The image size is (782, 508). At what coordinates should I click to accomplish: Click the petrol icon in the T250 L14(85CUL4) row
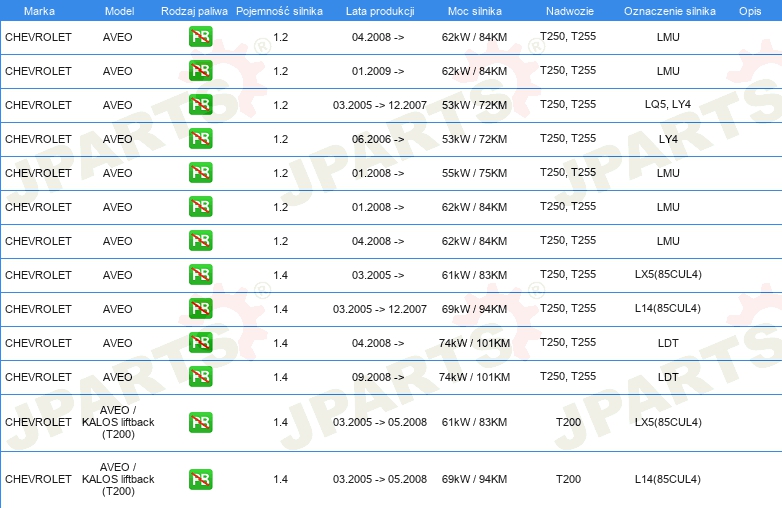(200, 309)
